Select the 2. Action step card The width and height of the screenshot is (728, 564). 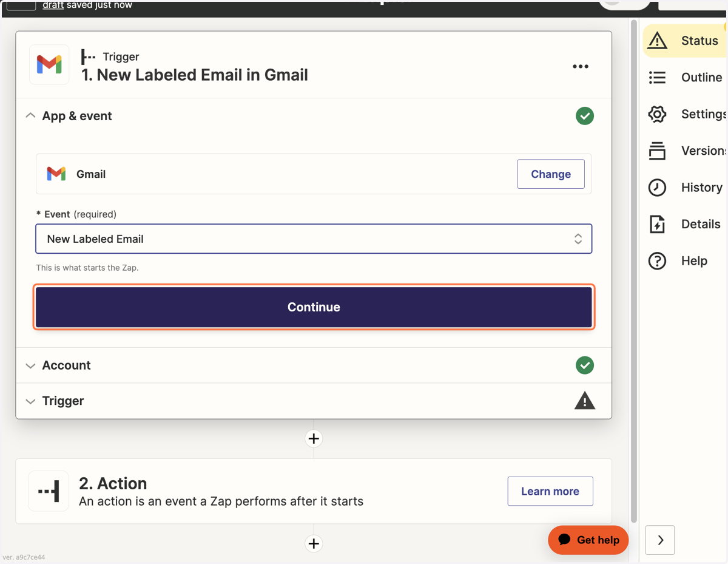314,491
